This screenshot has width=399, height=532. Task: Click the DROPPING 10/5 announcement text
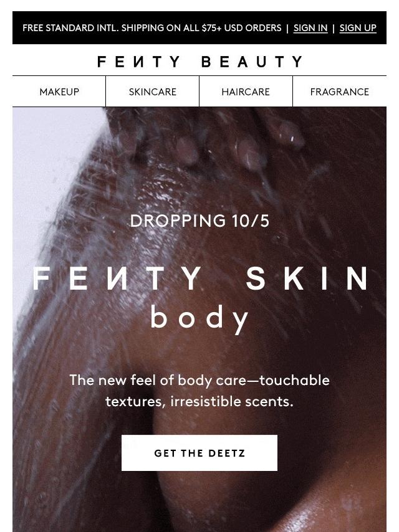[x=199, y=221]
